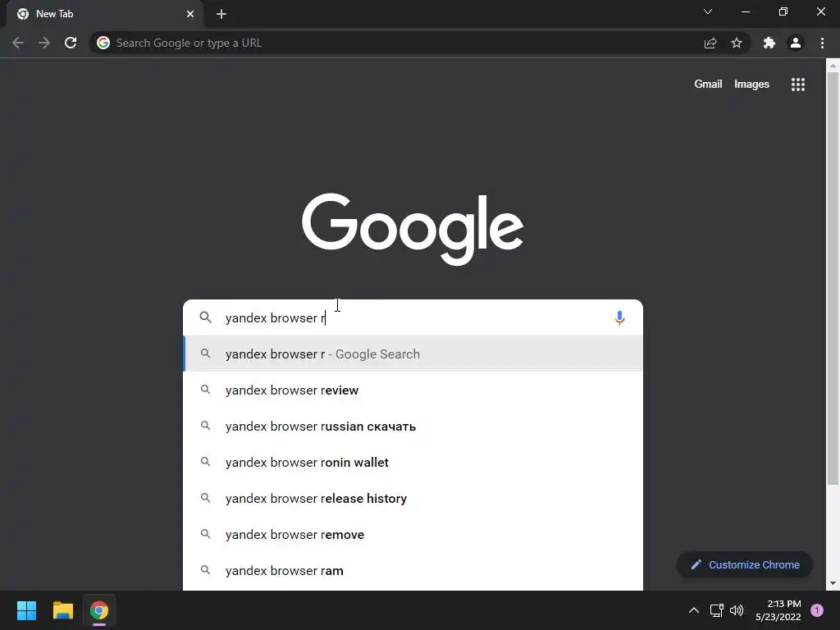Click the scrollbar down arrow
840x630 pixels.
833,583
